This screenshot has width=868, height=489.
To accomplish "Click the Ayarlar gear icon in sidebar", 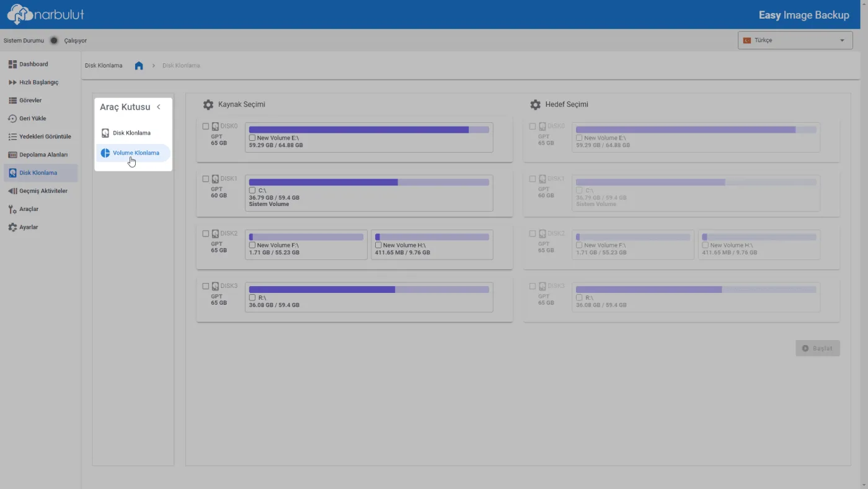I will click(x=12, y=227).
